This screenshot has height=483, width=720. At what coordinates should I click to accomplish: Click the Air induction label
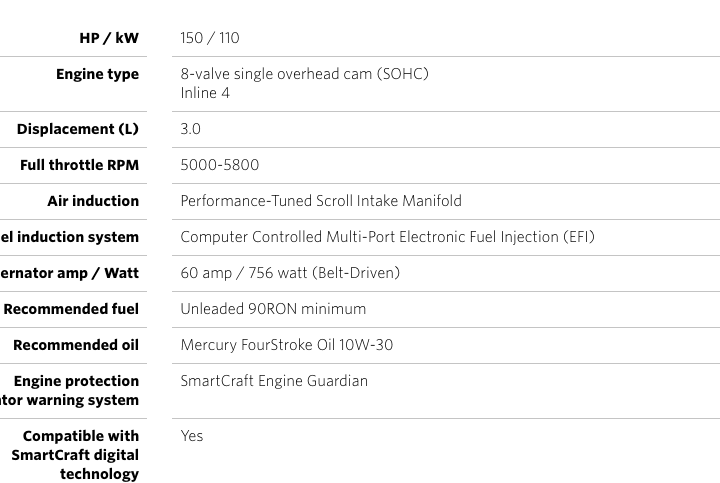(93, 201)
